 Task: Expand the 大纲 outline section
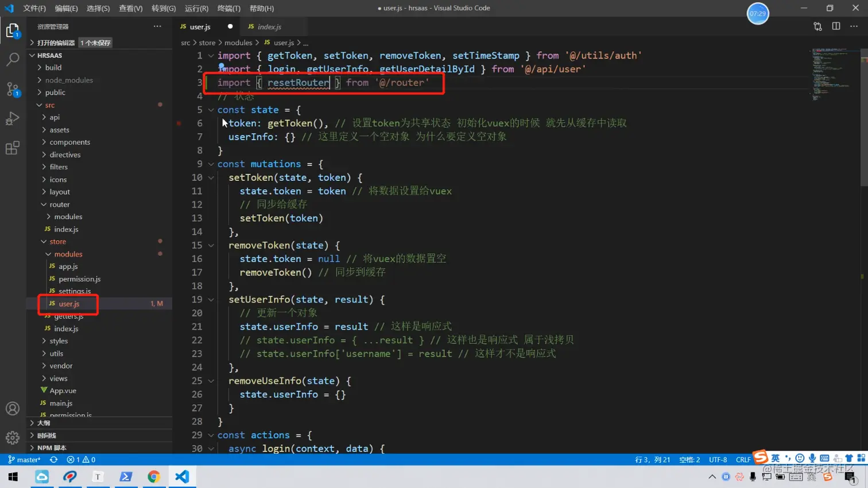point(99,423)
